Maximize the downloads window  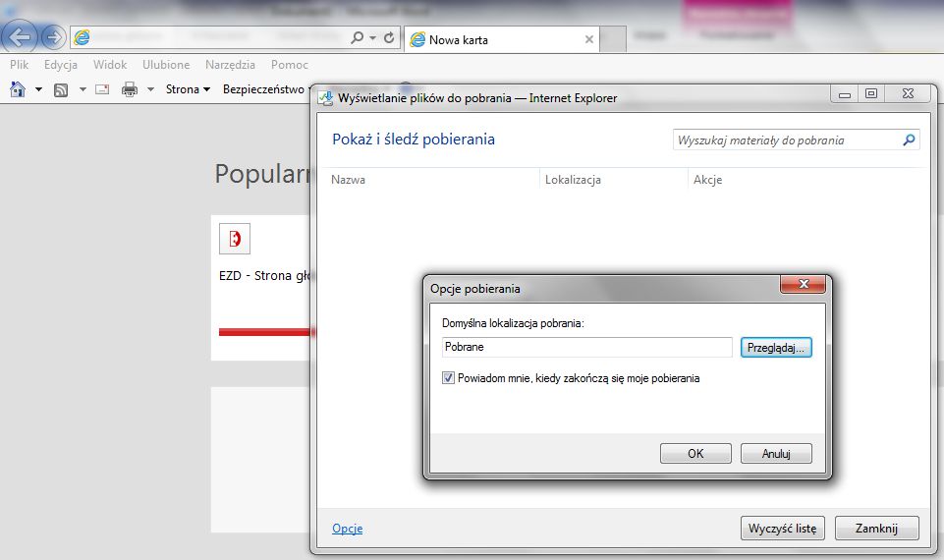coord(870,94)
